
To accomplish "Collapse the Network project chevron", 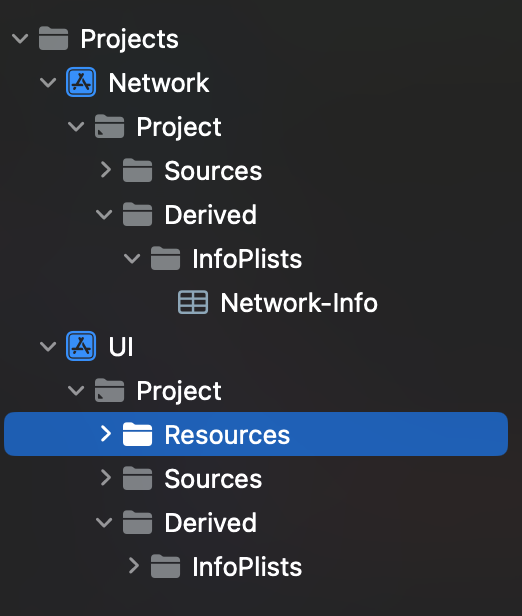I will (48, 82).
